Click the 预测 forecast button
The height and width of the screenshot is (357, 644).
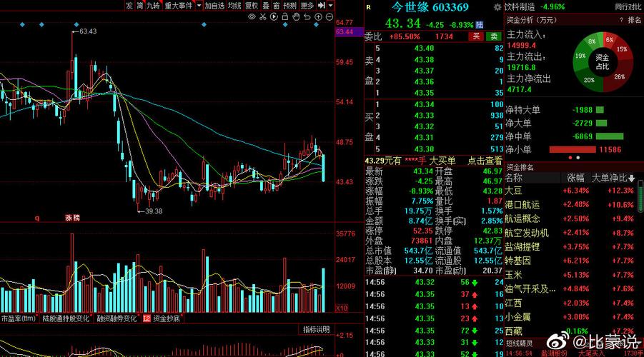290,5
